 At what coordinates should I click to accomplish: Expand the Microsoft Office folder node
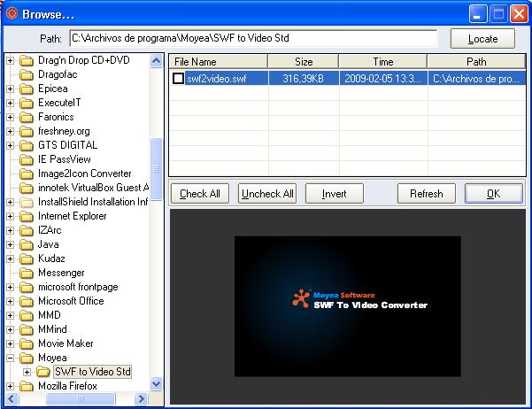10,301
